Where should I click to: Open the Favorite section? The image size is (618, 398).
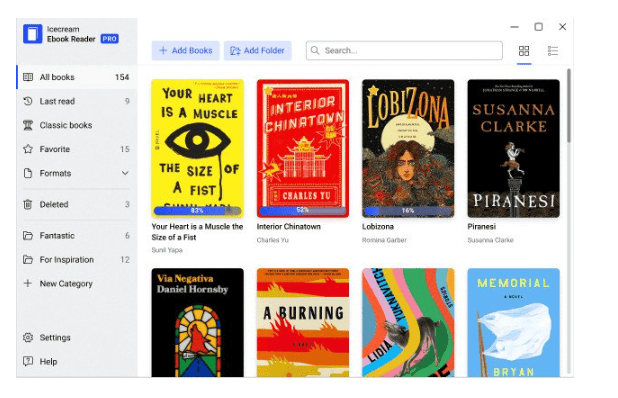[x=77, y=149]
